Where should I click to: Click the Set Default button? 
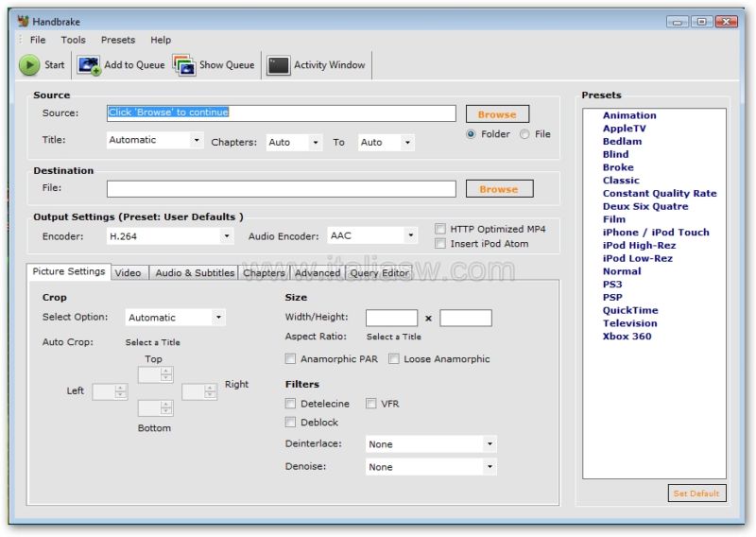pos(696,494)
